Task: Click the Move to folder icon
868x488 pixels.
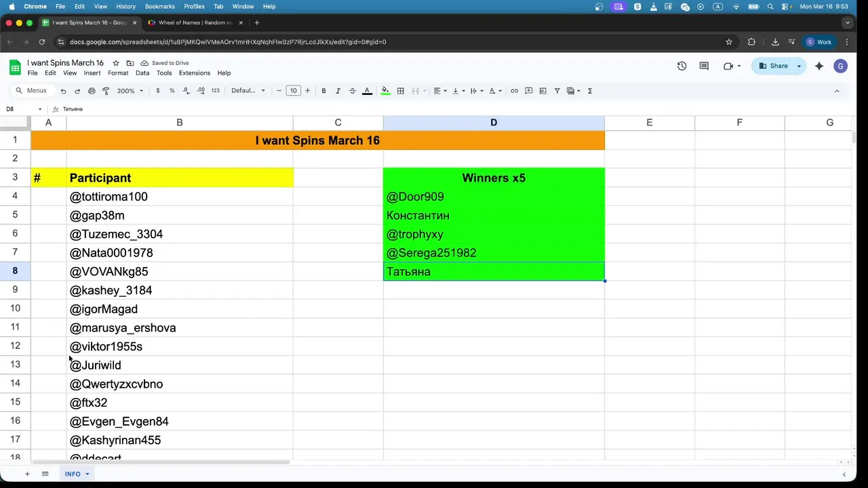Action: pos(130,63)
